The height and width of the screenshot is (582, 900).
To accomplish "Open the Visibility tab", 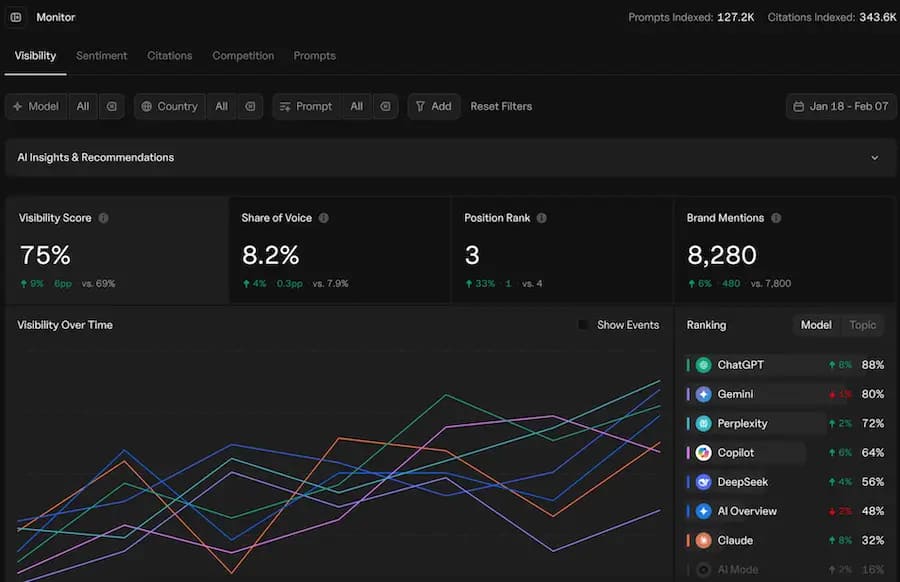I will [36, 56].
